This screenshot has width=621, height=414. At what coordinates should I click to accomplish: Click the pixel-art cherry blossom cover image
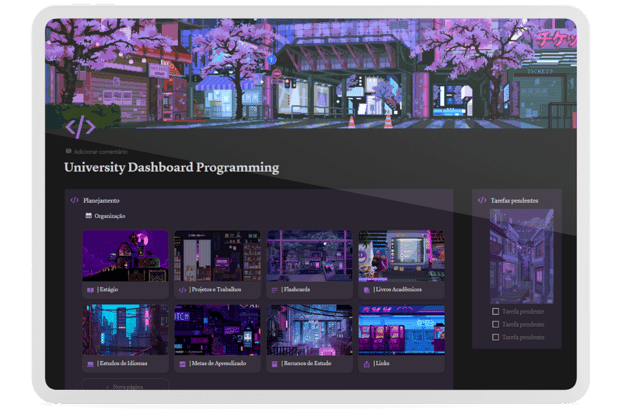click(x=311, y=73)
